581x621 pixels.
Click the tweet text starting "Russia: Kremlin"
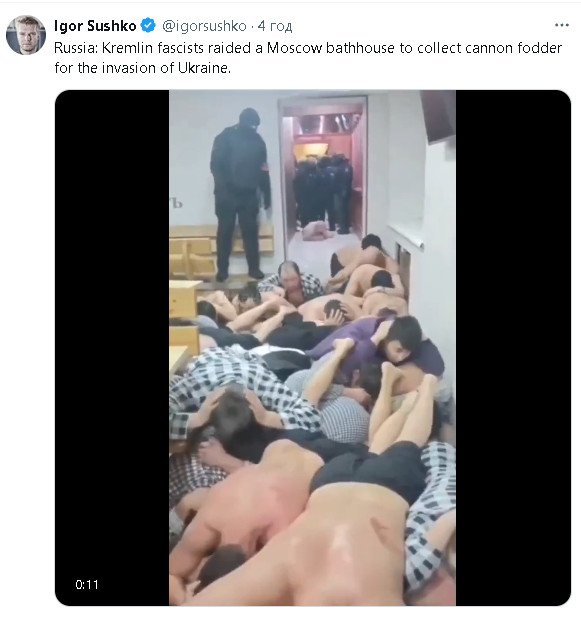pyautogui.click(x=308, y=58)
